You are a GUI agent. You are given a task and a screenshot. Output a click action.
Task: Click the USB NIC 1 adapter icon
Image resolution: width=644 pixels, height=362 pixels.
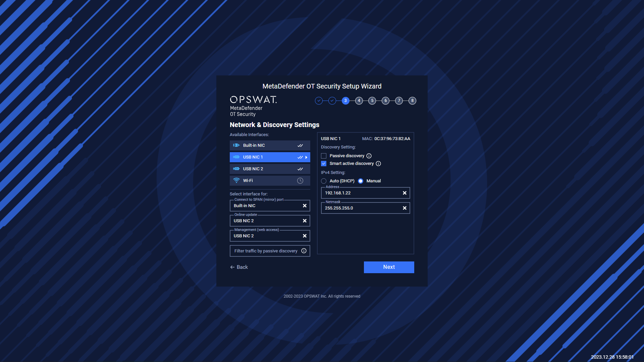[x=236, y=157]
